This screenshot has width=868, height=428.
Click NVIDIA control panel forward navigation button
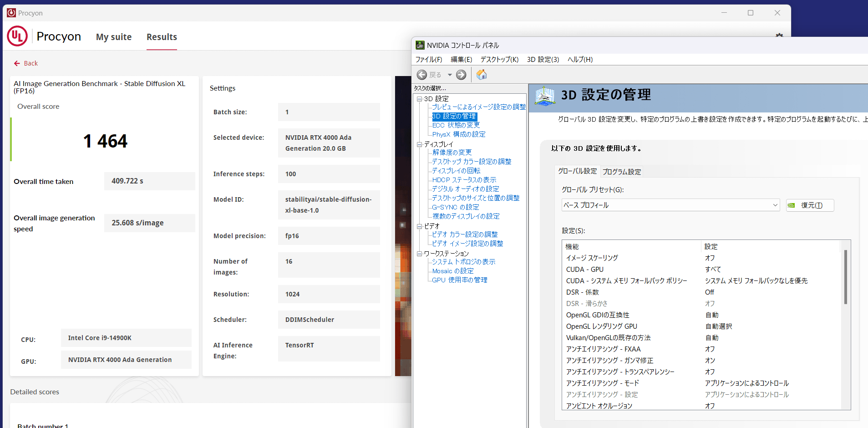(461, 75)
